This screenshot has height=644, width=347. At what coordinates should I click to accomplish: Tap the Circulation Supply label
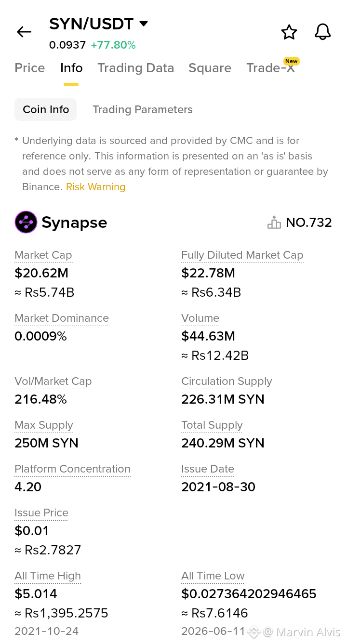click(x=227, y=381)
